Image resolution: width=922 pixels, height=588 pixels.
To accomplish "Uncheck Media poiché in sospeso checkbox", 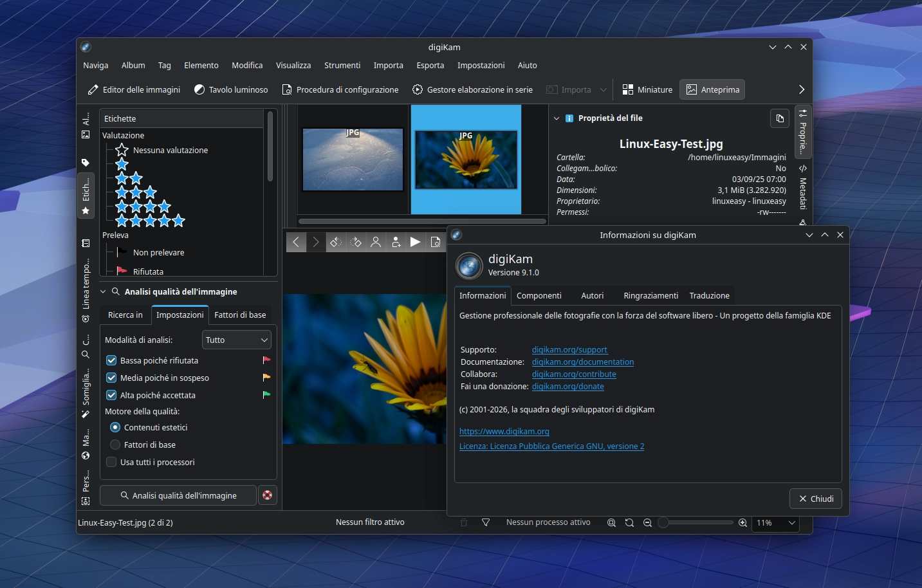I will 111,378.
